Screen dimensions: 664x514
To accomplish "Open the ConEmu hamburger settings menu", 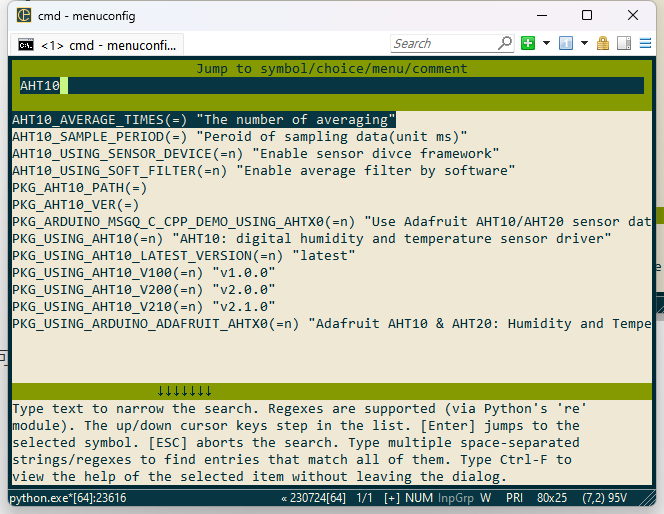I will (645, 43).
